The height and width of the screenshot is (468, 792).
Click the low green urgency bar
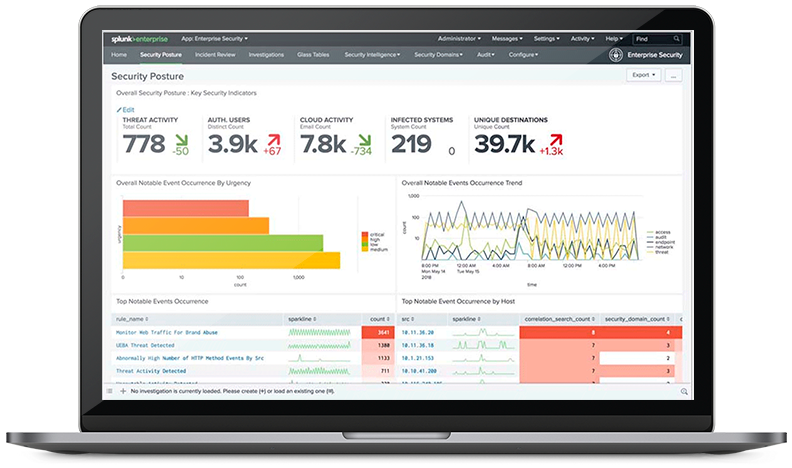223,243
